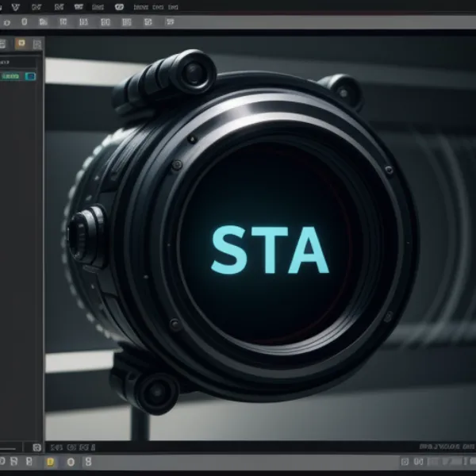This screenshot has width=476, height=476.
Task: Toggle the teal square button beside the green field
Action: [x=30, y=76]
